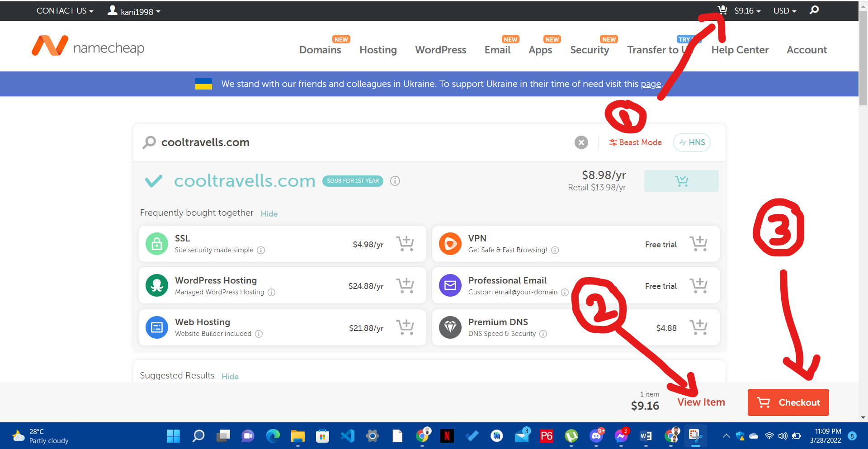Add VPN free trial to cart

[698, 244]
